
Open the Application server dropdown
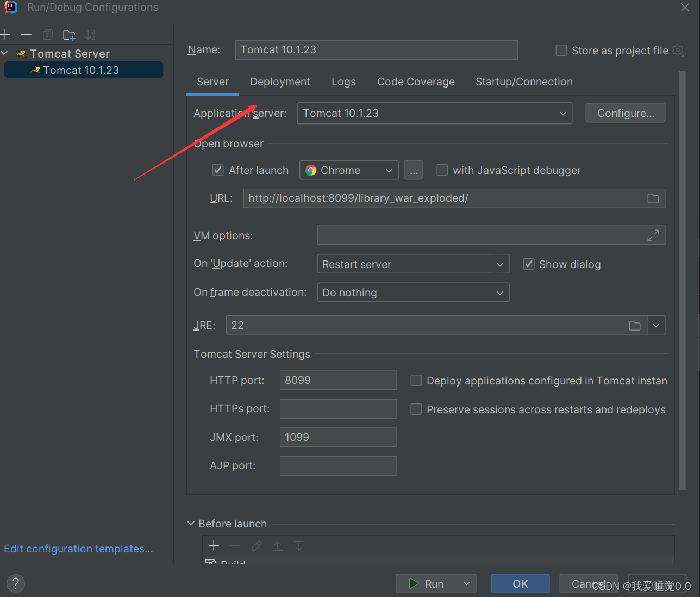point(435,113)
